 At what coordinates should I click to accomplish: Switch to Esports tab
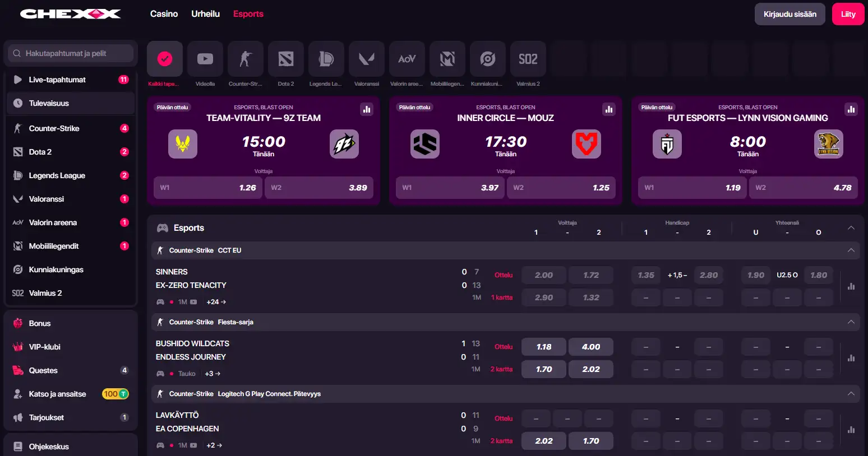pyautogui.click(x=248, y=14)
